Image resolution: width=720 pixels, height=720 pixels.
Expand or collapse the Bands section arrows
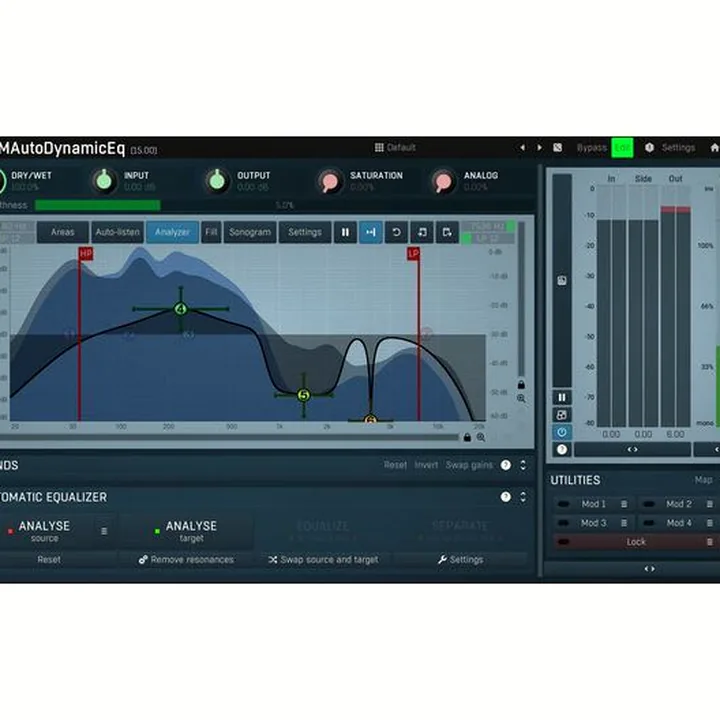(523, 465)
